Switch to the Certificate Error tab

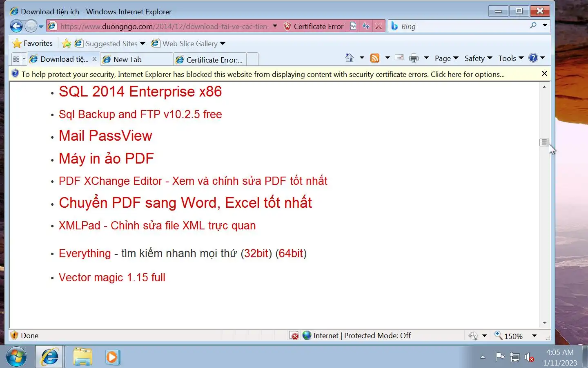tap(210, 60)
